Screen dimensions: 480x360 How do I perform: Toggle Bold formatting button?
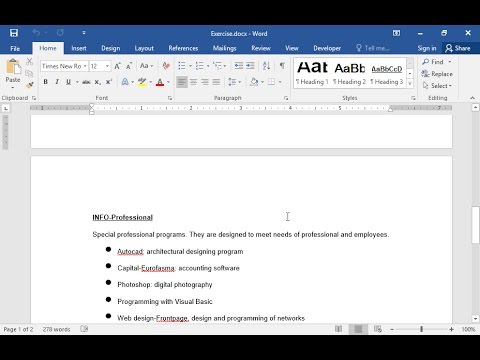coord(46,82)
